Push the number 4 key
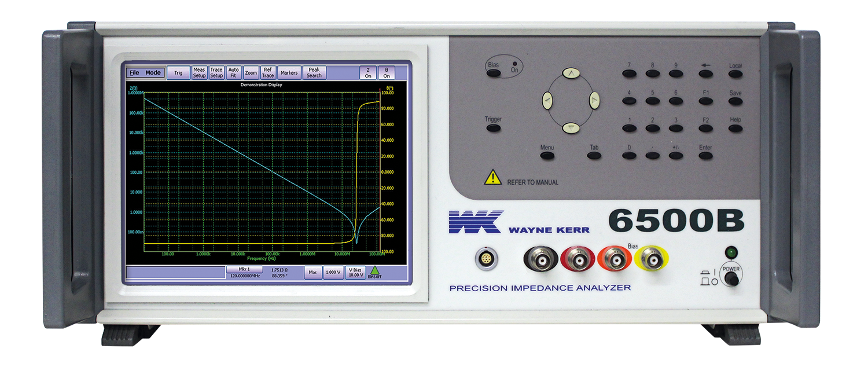The image size is (868, 385). 630,101
